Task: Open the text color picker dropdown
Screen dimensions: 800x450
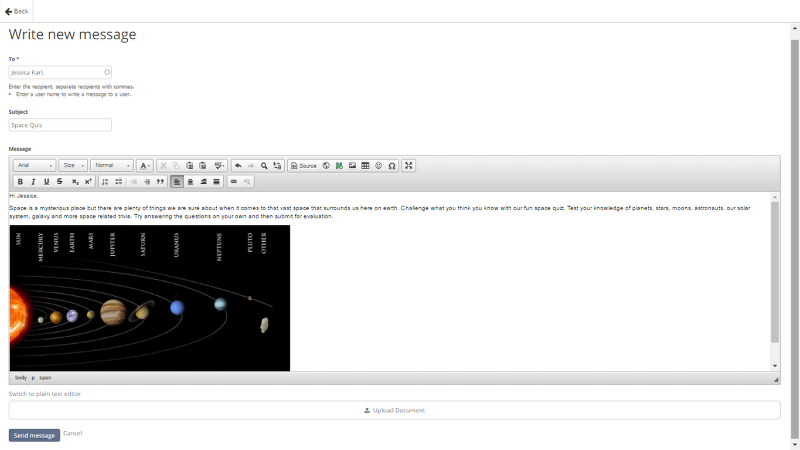Action: pos(144,166)
